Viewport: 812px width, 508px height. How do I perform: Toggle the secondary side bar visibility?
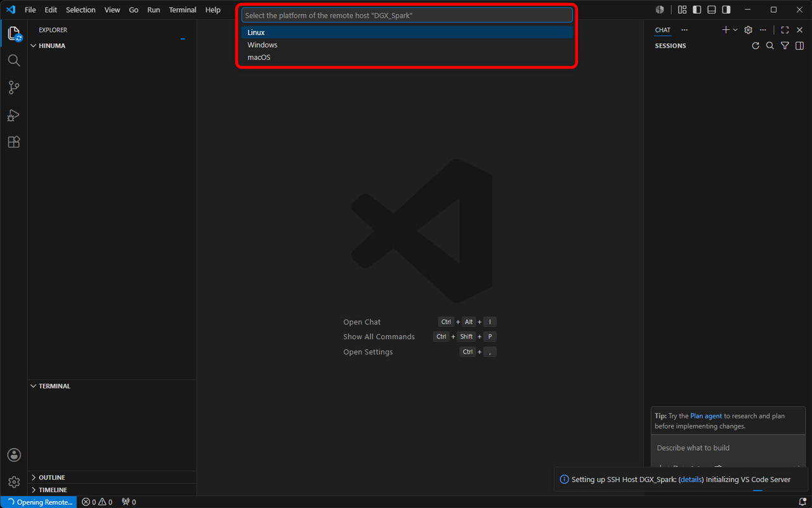click(726, 10)
